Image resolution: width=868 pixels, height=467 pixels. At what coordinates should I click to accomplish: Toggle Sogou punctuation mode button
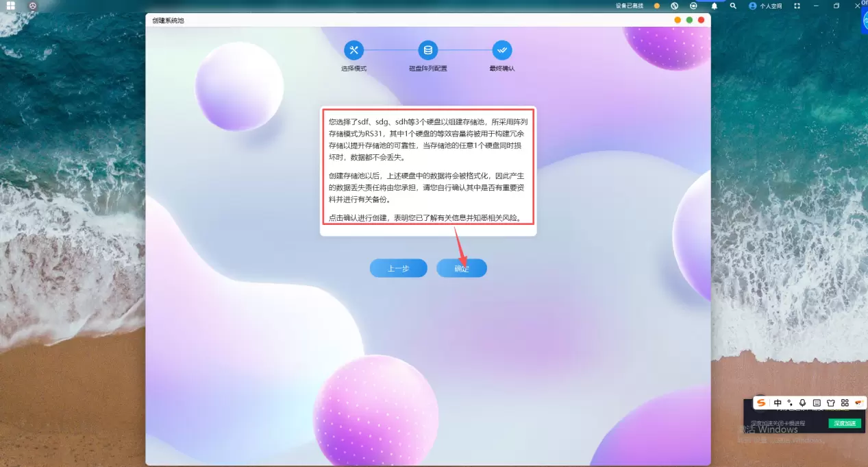pos(790,403)
